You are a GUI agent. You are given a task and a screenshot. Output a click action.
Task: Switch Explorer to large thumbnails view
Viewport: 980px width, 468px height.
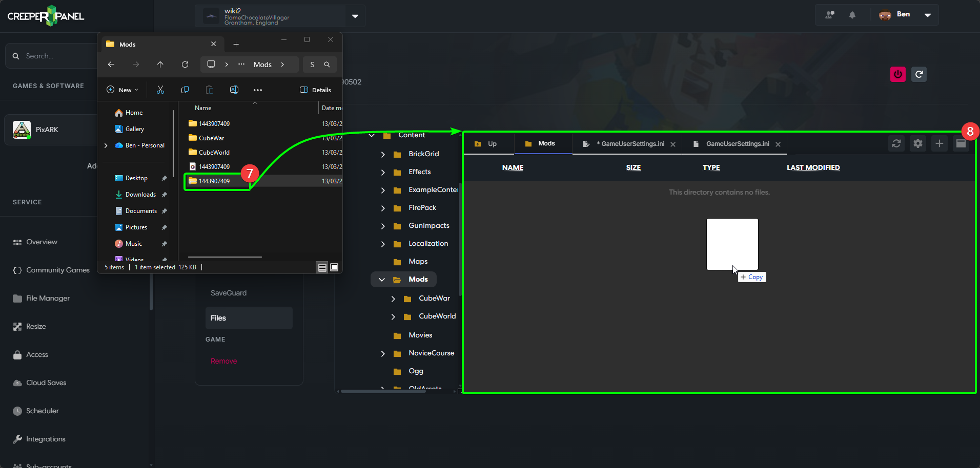click(x=334, y=267)
